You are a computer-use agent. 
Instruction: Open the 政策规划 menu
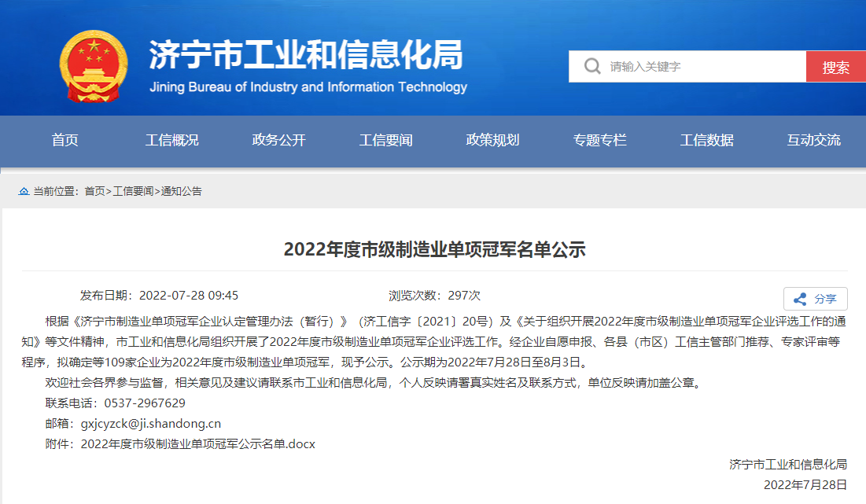[493, 141]
